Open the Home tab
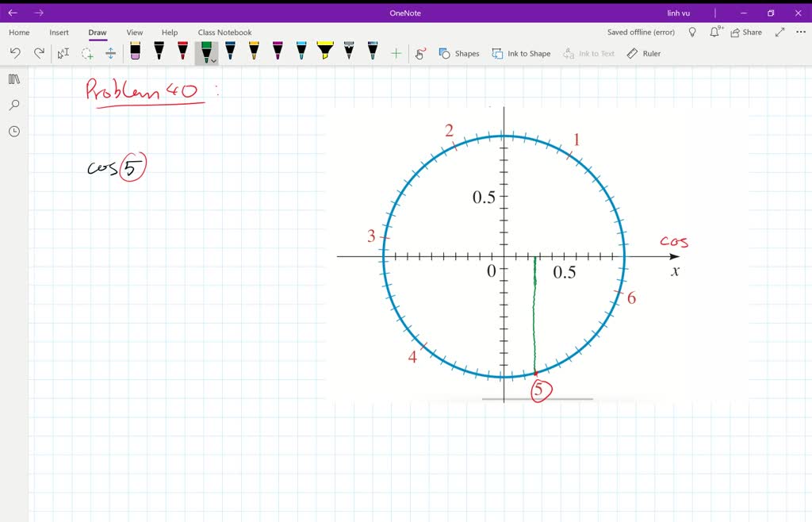The image size is (812, 522). coord(19,32)
